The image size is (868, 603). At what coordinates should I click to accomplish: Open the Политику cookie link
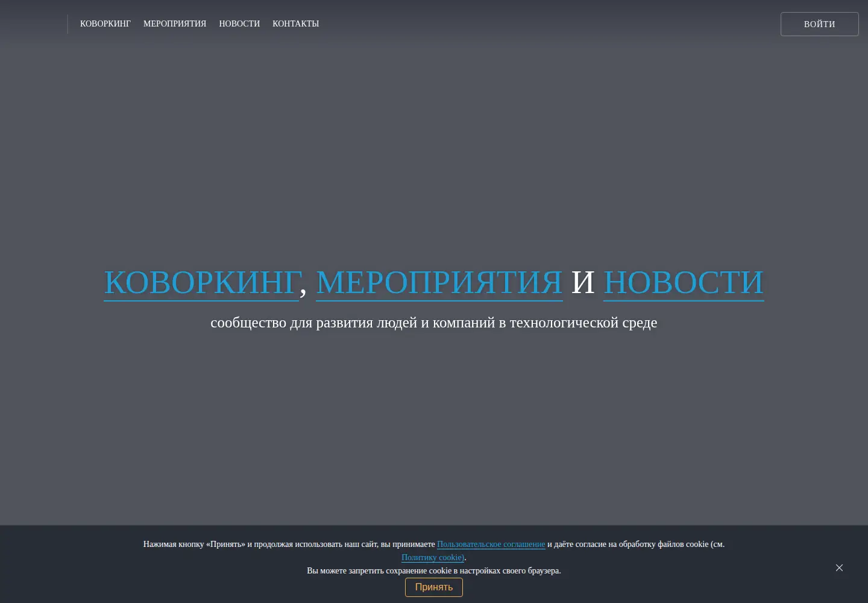click(433, 557)
